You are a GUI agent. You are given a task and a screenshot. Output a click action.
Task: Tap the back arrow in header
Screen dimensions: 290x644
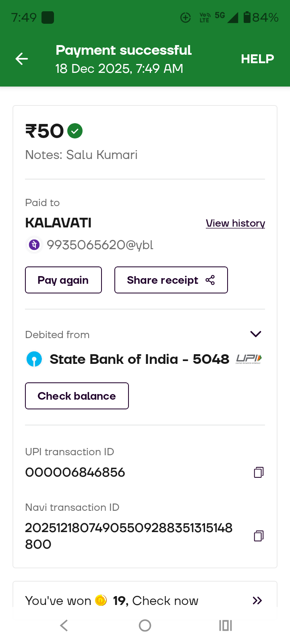22,59
